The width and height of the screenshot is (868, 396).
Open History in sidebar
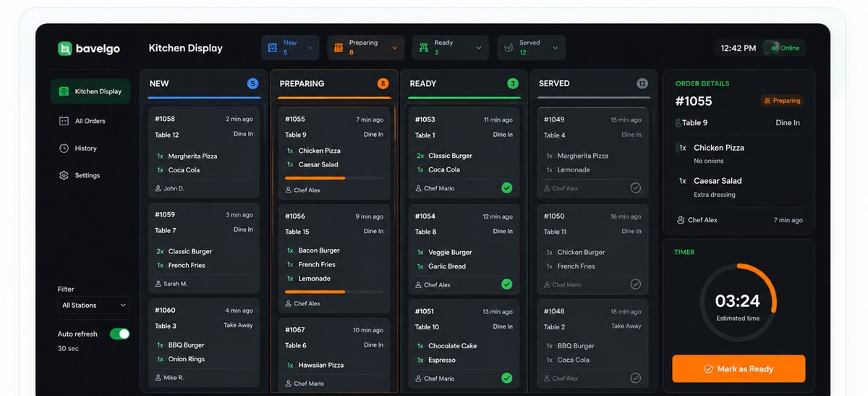[90, 148]
